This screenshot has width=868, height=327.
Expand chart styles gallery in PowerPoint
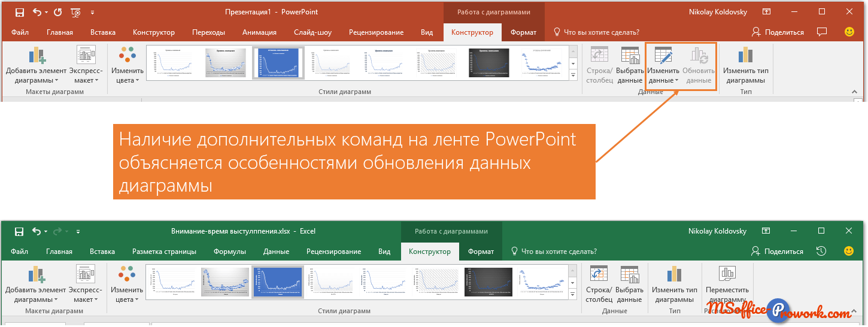(573, 74)
